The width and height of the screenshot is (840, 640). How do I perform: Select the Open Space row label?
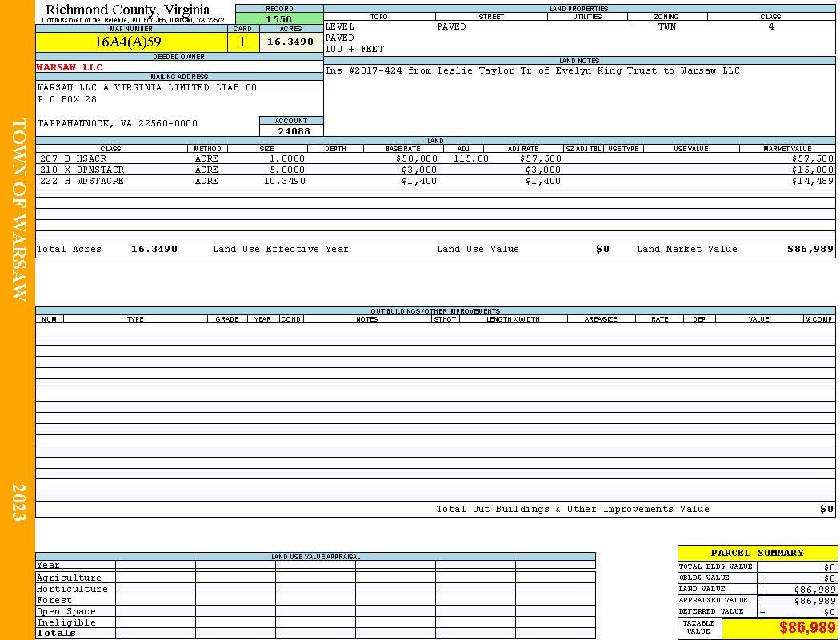pyautogui.click(x=66, y=612)
